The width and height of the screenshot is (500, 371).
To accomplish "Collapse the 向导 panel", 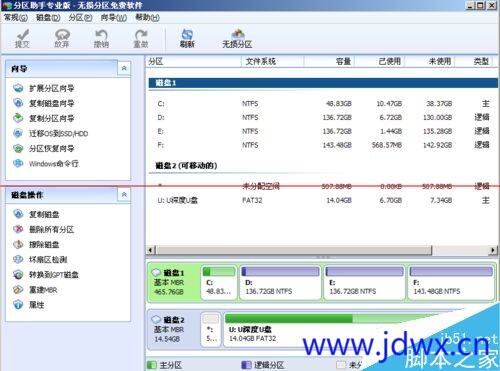I will coord(124,68).
